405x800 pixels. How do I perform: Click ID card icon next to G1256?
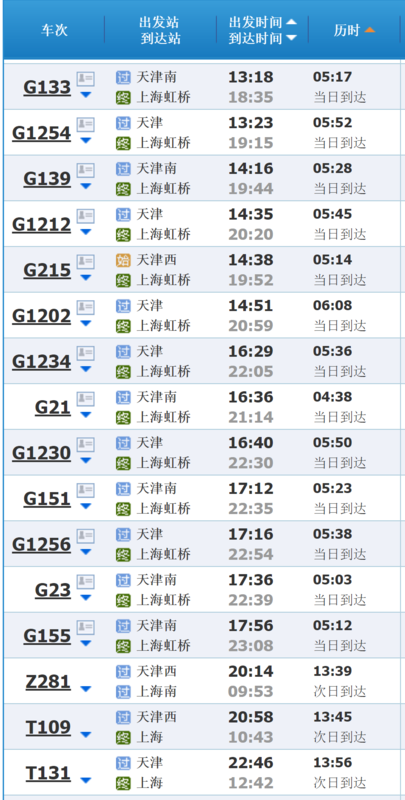pos(86,536)
